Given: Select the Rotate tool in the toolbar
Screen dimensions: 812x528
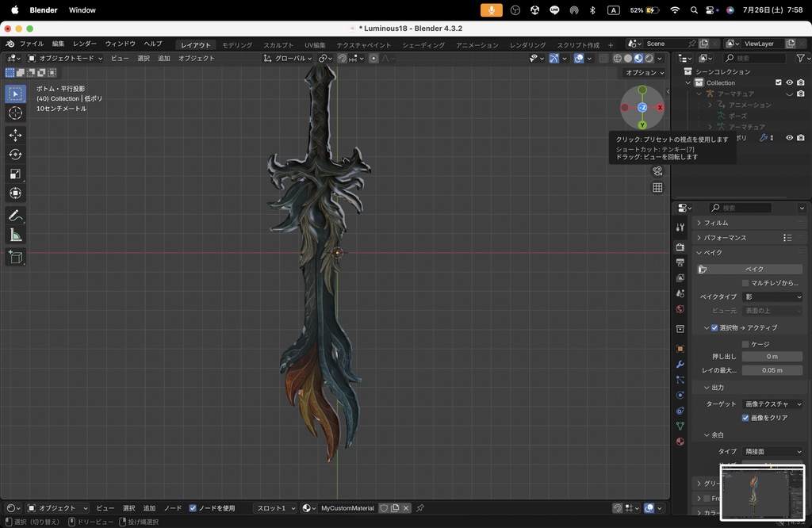Looking at the screenshot, I should tap(15, 155).
